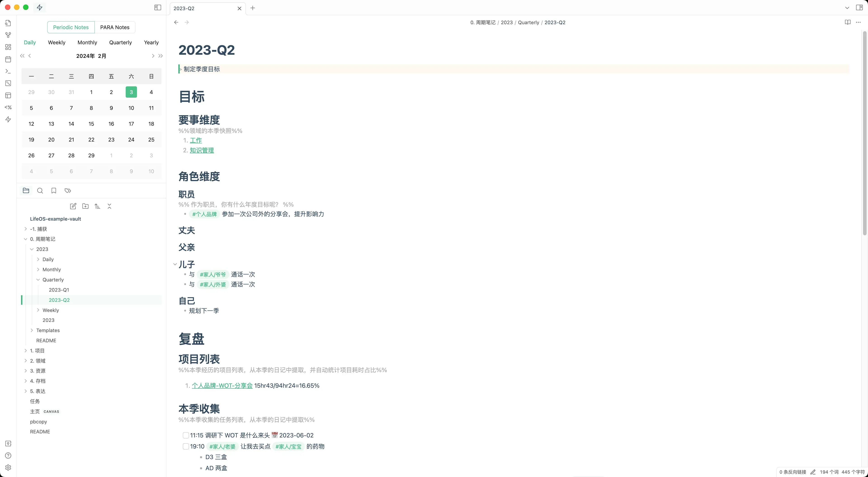Open the search pane magnifier icon
This screenshot has width=868, height=477.
tap(40, 191)
